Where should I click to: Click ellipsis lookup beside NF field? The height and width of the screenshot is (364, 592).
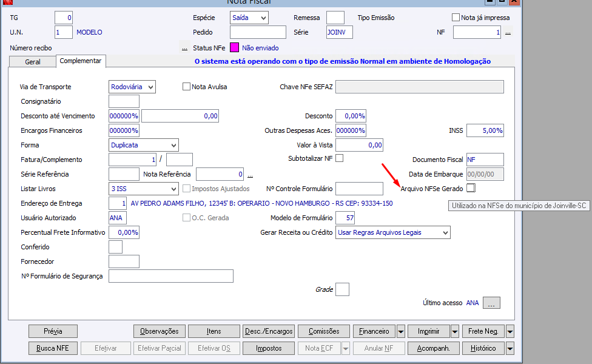click(x=508, y=33)
